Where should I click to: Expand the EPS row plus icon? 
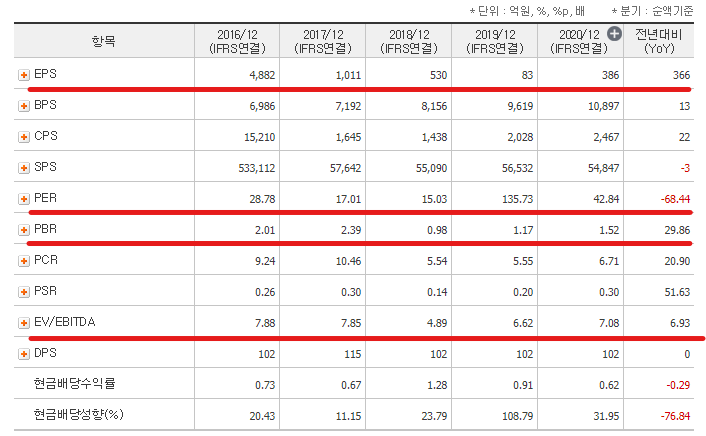pos(24,75)
